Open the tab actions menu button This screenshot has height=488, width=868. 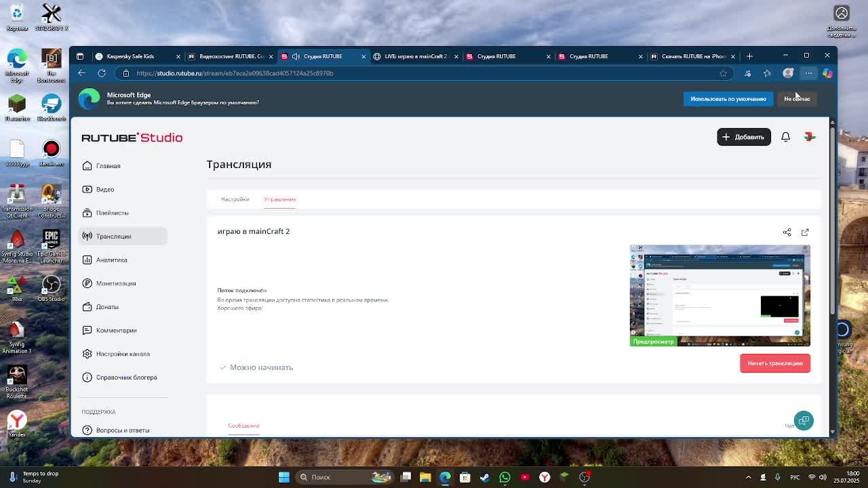tap(80, 56)
